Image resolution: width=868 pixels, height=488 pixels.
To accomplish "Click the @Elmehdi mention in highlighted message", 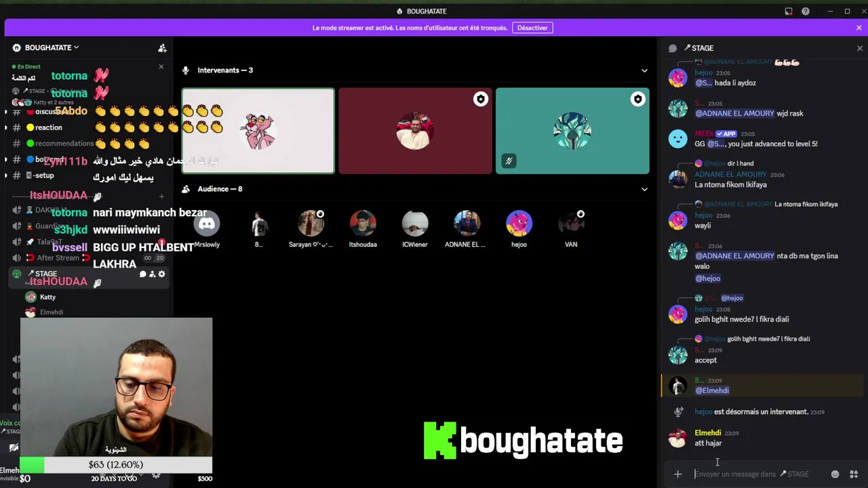I will 712,390.
